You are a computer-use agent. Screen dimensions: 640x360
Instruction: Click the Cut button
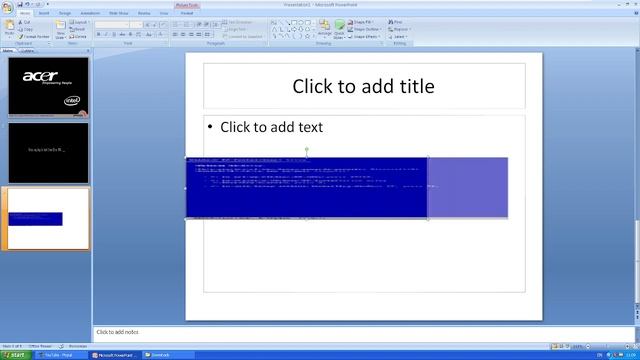point(24,22)
